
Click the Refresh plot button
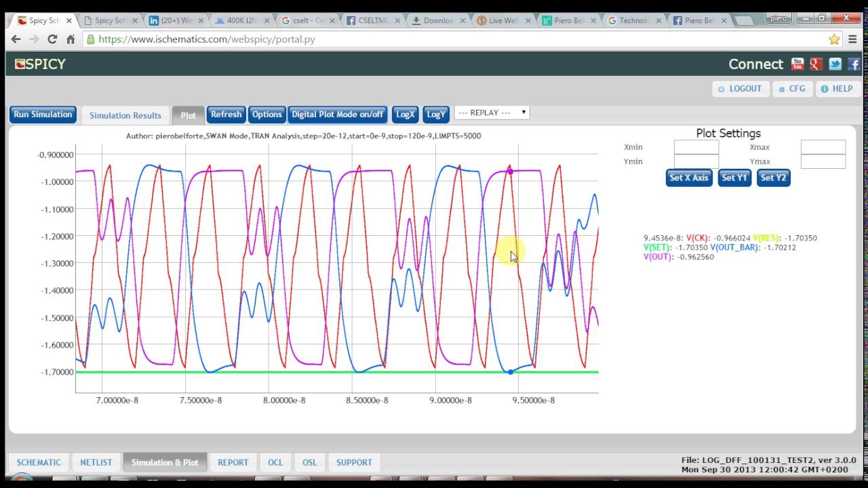226,115
